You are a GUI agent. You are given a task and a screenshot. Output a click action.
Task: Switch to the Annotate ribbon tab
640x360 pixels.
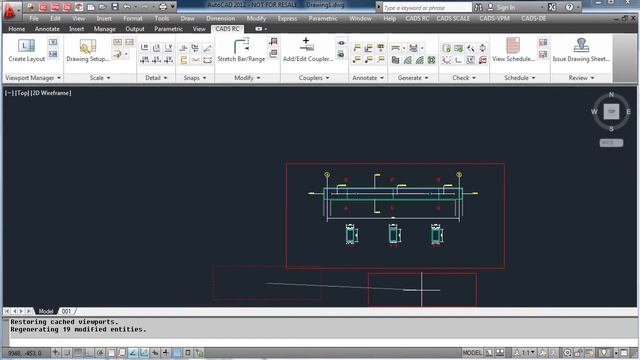tap(47, 29)
